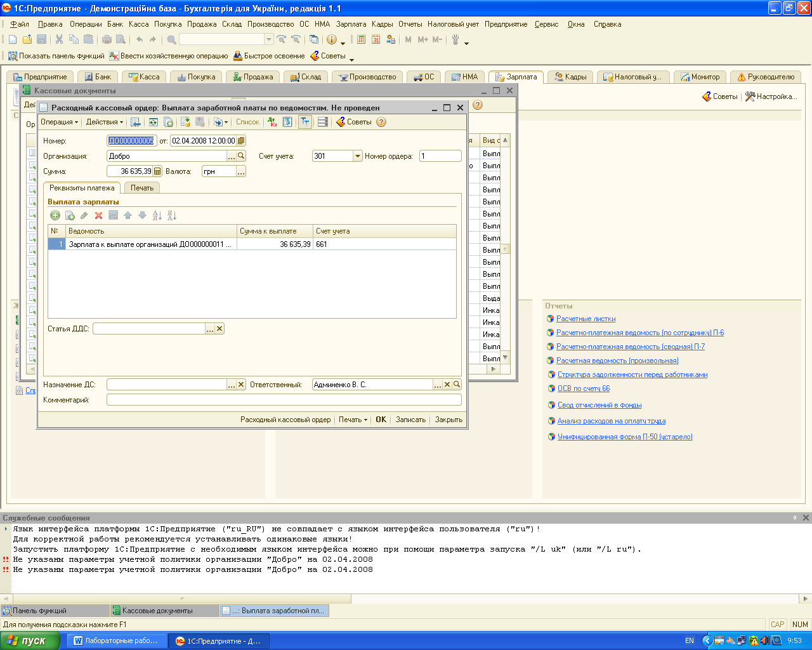Click the magnifier beside Организация field
Viewport: 812px width, 650px height.
(241, 156)
